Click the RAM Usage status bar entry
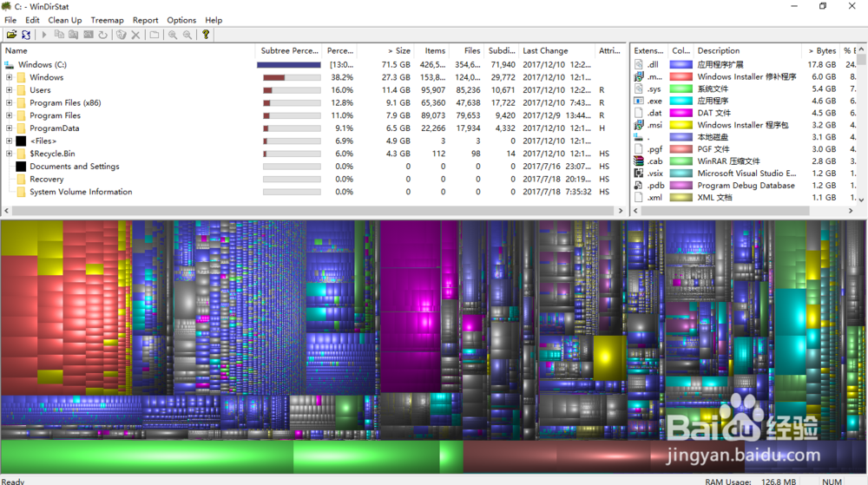868x485 pixels. click(x=750, y=482)
